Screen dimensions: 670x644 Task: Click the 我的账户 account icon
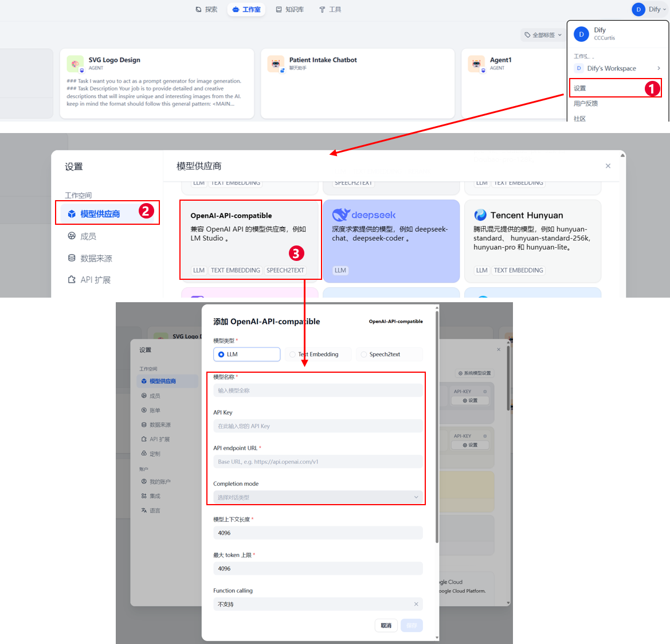(x=144, y=482)
